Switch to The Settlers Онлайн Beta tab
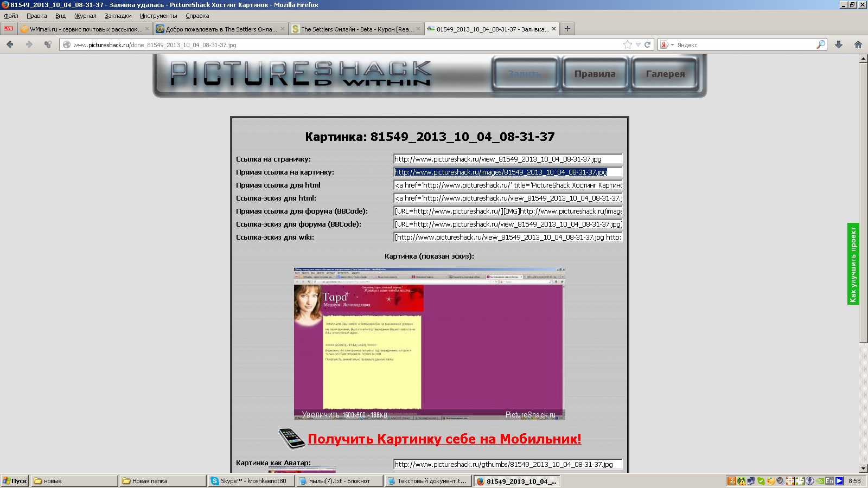868x488 pixels. (x=355, y=29)
